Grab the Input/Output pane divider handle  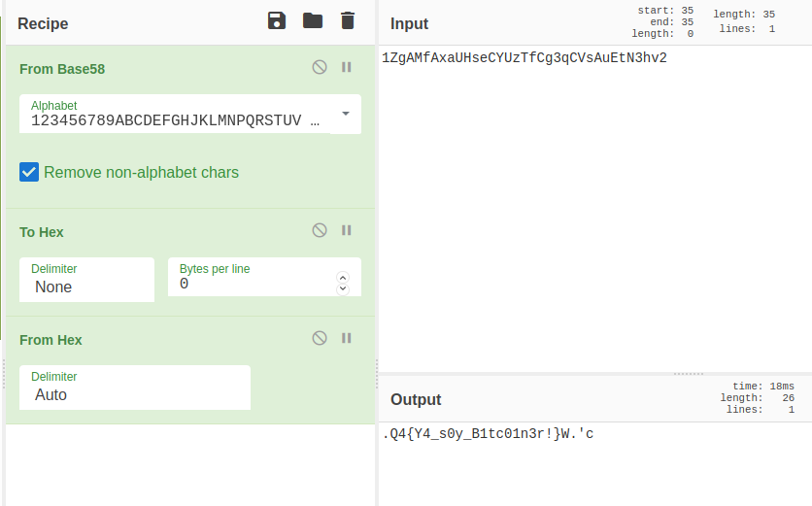[688, 373]
